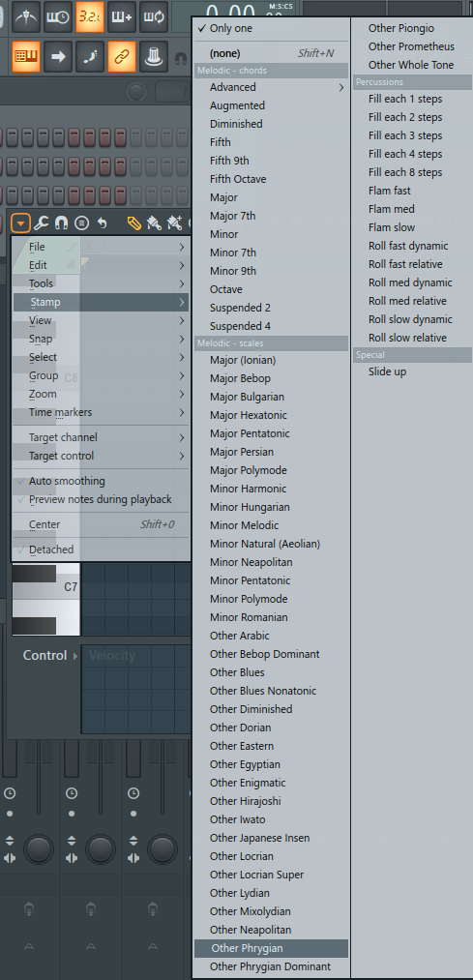The width and height of the screenshot is (473, 980).
Task: Toggle Preview notes during playback option
Action: 102,499
